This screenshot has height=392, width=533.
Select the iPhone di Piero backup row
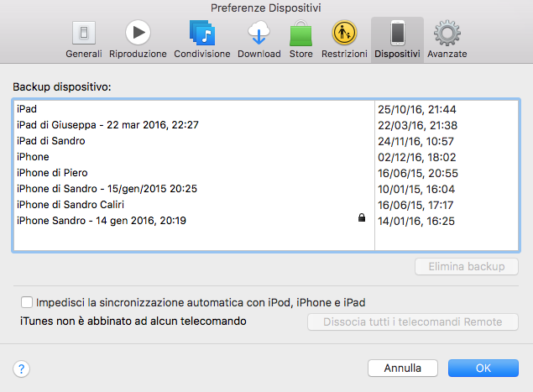(x=266, y=173)
